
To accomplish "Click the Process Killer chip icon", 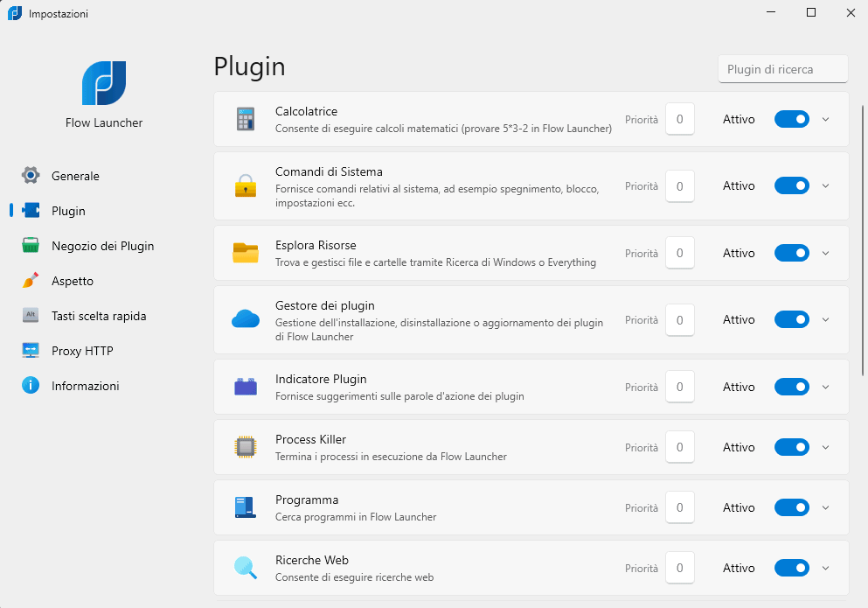I will point(246,447).
